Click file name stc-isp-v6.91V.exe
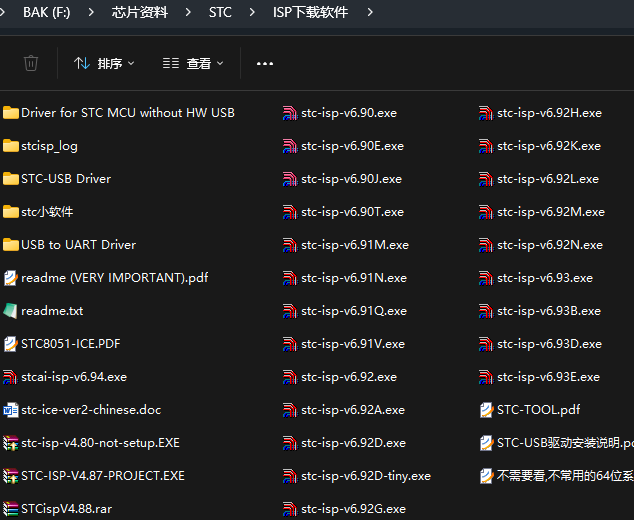The width and height of the screenshot is (634, 520). point(353,344)
